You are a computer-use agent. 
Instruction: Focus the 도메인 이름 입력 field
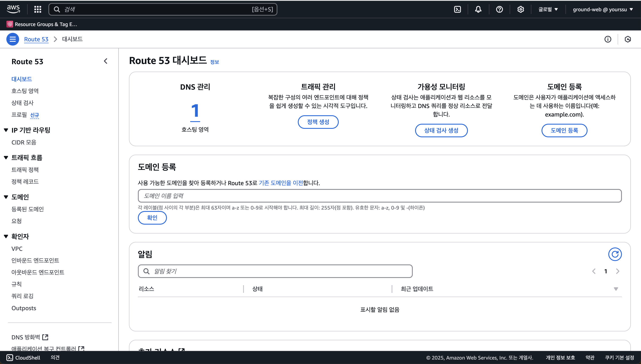pyautogui.click(x=379, y=196)
